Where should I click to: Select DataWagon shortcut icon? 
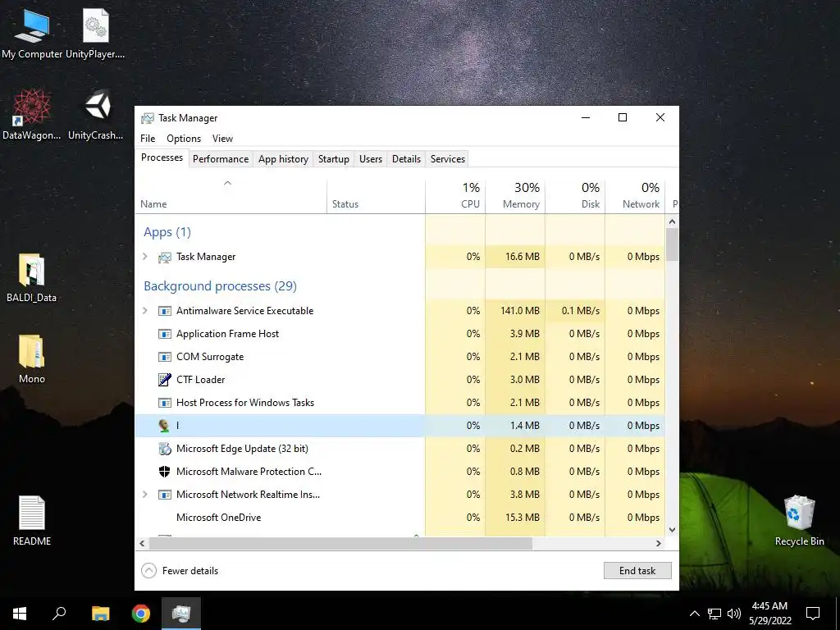pyautogui.click(x=32, y=115)
